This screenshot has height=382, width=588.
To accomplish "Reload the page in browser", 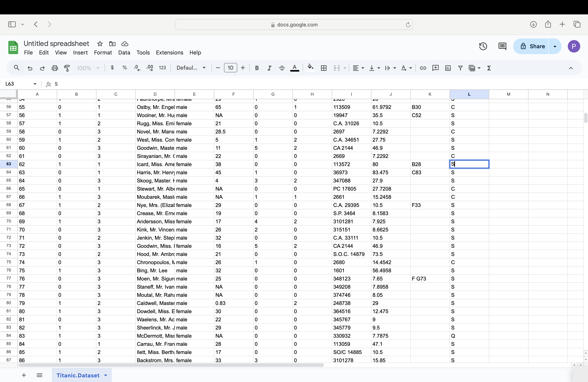I will tap(408, 25).
